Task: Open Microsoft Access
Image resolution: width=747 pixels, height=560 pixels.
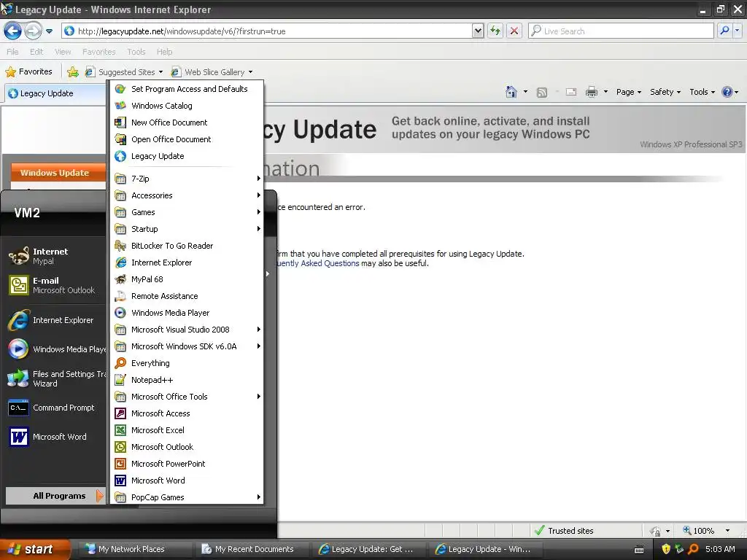Action: point(187,413)
